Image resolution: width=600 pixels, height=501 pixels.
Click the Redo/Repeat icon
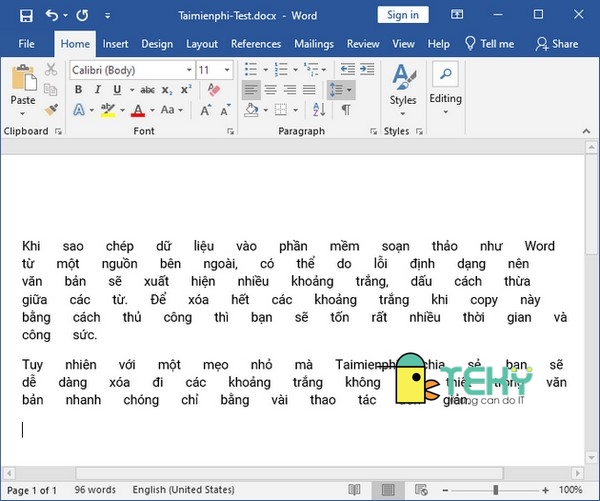[x=82, y=15]
